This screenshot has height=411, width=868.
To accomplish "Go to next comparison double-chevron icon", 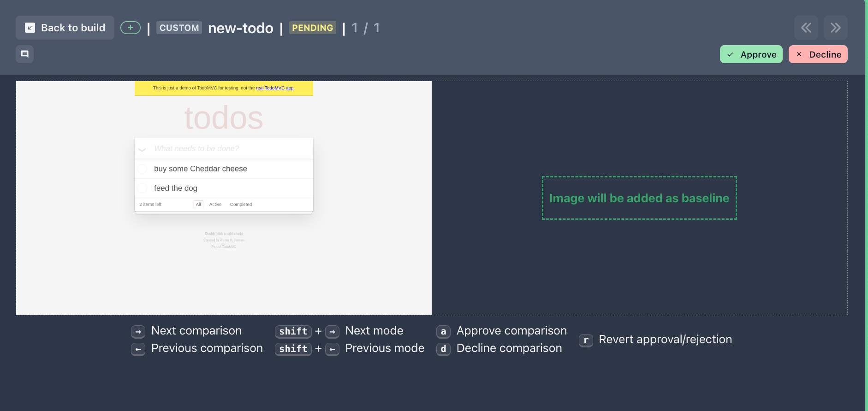I will point(835,28).
